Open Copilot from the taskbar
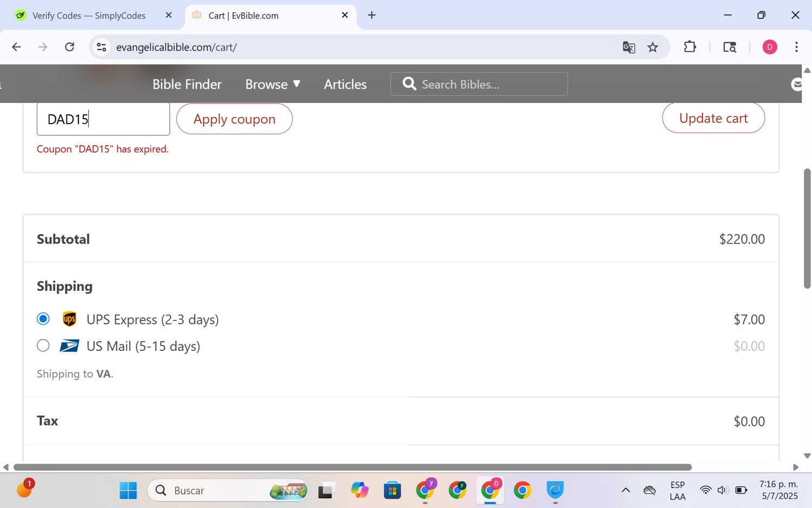 click(359, 491)
